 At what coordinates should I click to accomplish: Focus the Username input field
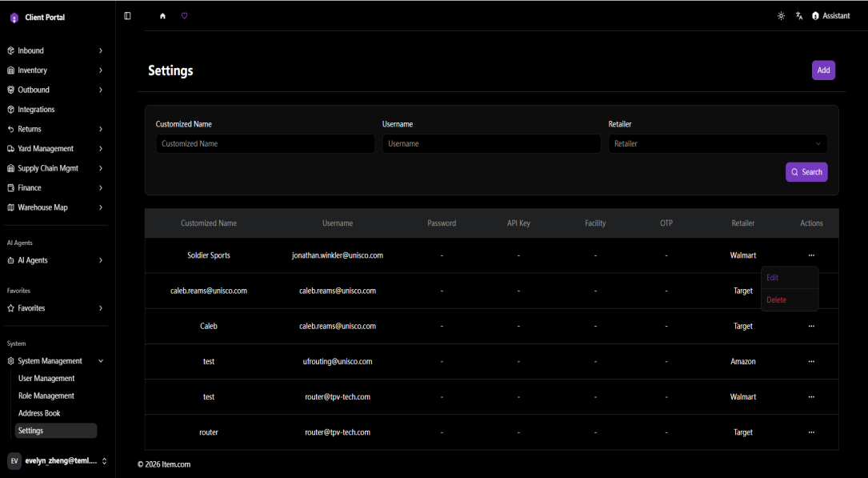(x=491, y=144)
